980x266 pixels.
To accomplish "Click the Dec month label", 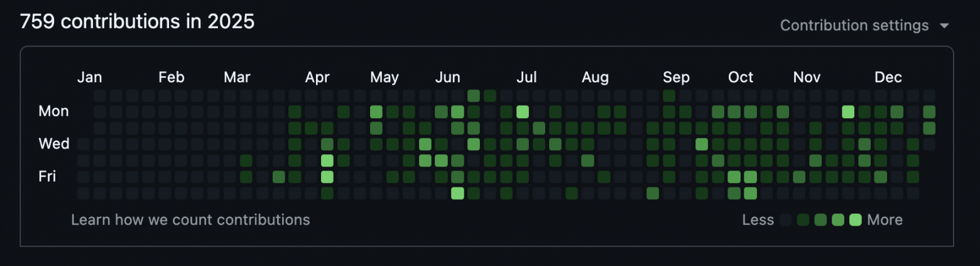I will point(888,77).
